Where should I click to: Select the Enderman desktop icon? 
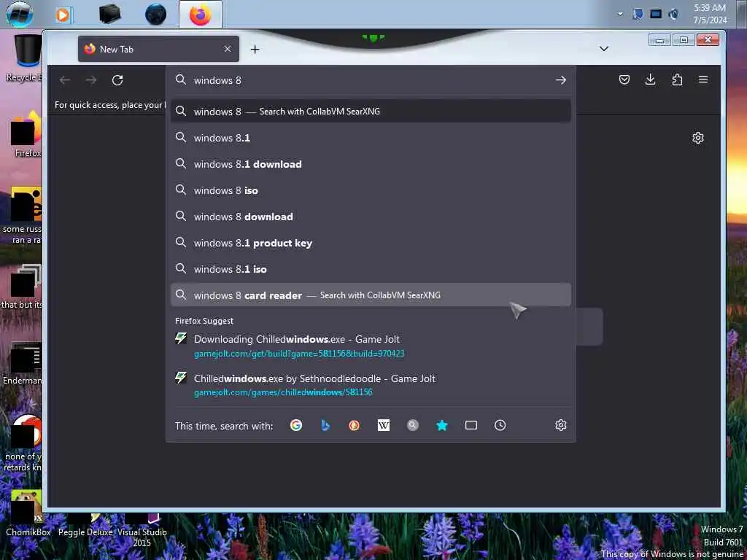23,364
